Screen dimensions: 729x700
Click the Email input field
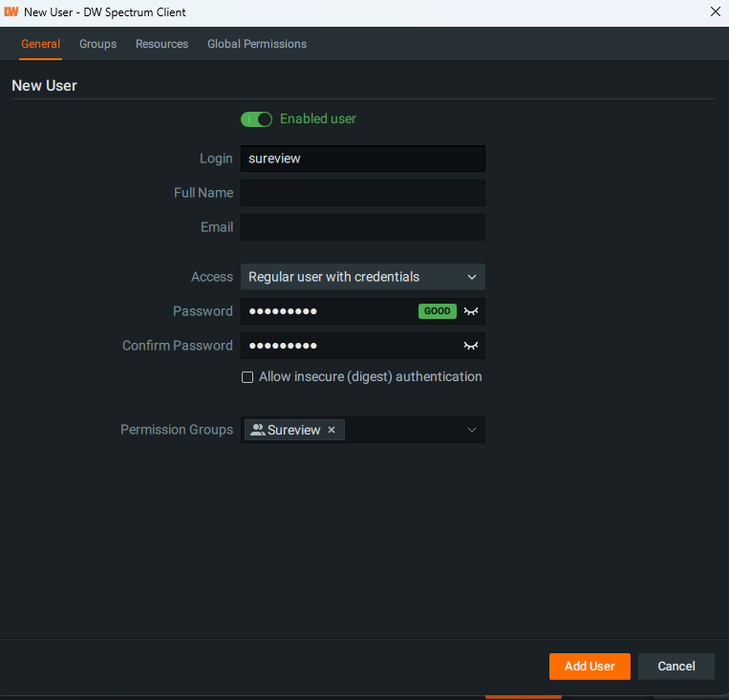[x=363, y=227]
